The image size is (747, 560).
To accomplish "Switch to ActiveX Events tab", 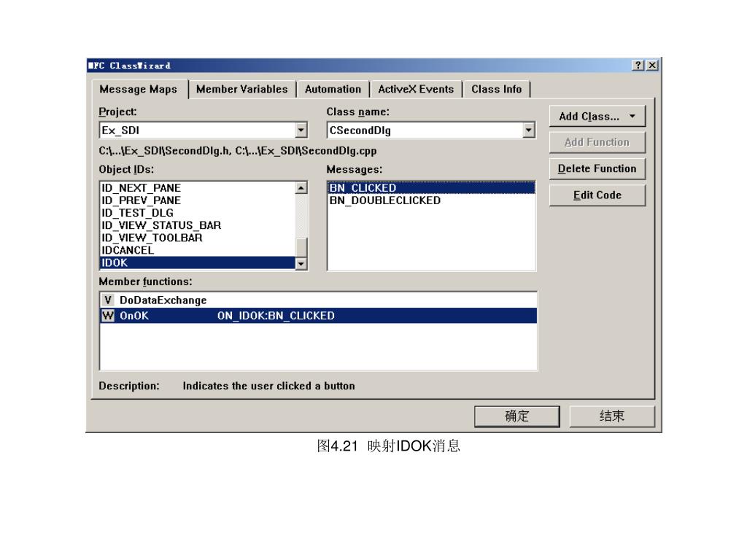I will pyautogui.click(x=416, y=89).
